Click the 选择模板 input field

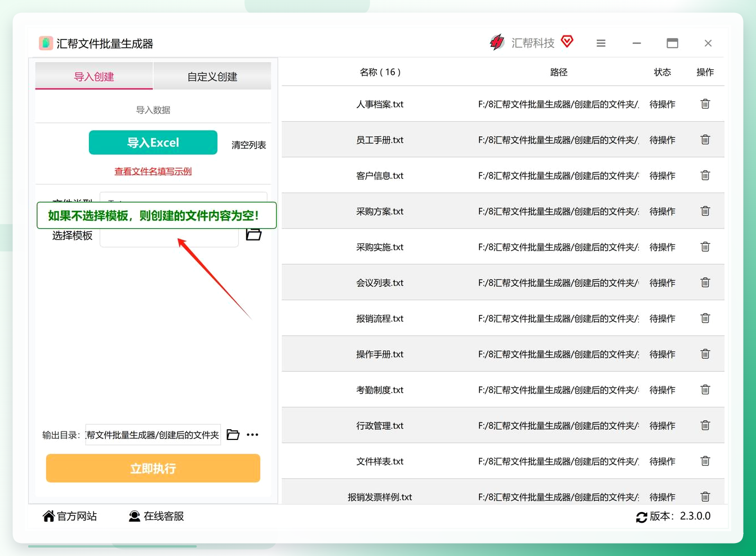[x=169, y=237]
